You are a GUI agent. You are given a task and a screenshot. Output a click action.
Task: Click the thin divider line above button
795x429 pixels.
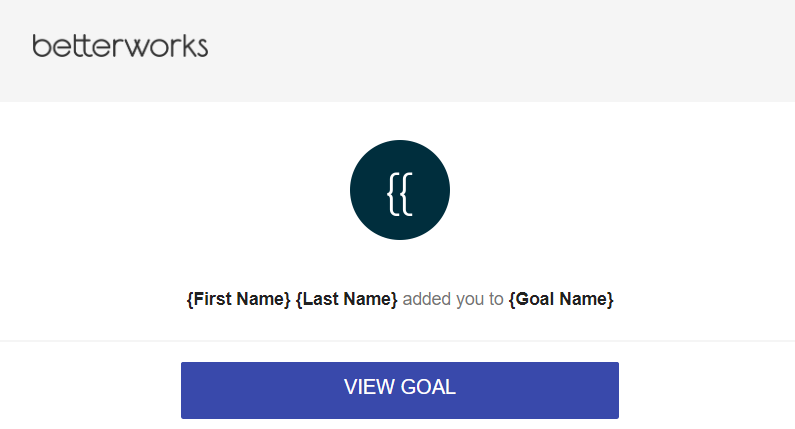click(x=398, y=341)
